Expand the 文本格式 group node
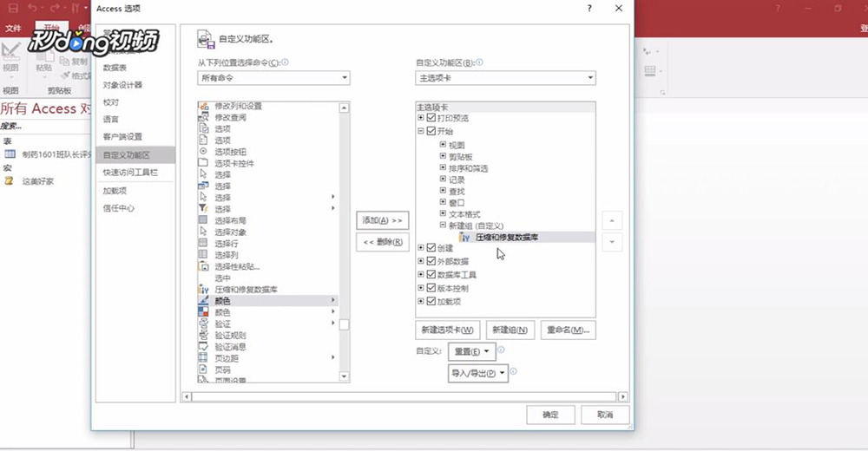Image resolution: width=868 pixels, height=451 pixels. (443, 213)
